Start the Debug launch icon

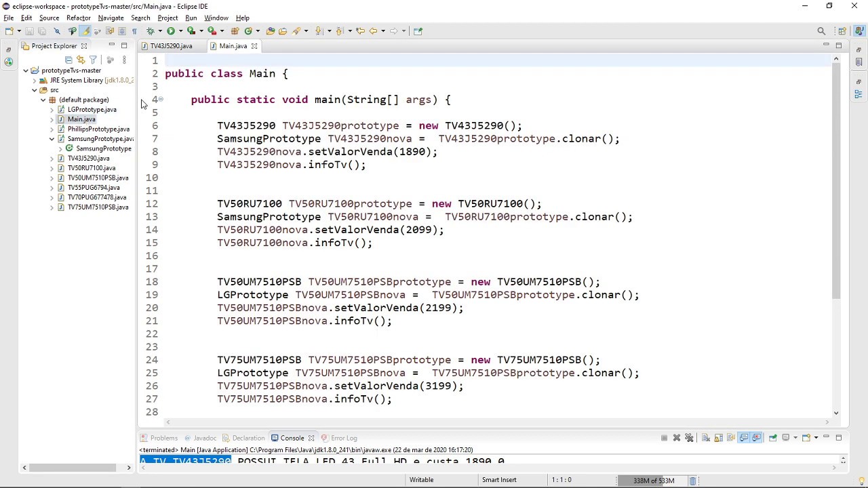point(150,30)
